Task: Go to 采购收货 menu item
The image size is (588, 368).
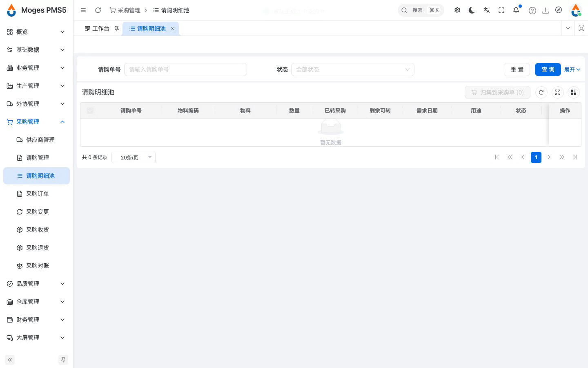Action: 36,230
